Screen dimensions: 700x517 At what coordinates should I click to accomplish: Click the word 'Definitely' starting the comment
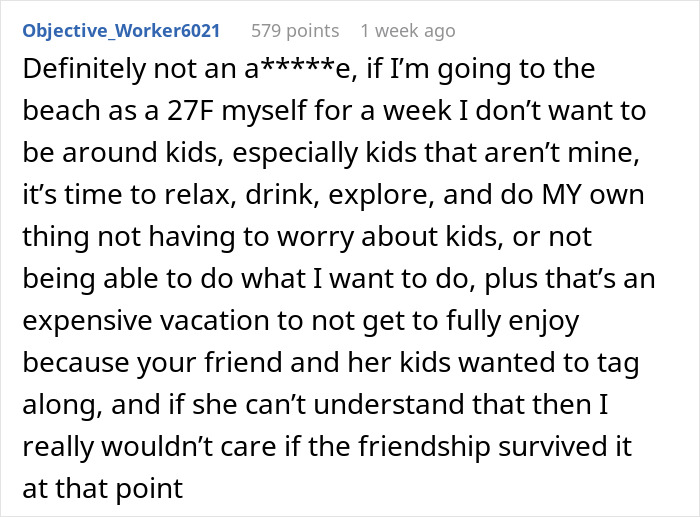click(84, 69)
